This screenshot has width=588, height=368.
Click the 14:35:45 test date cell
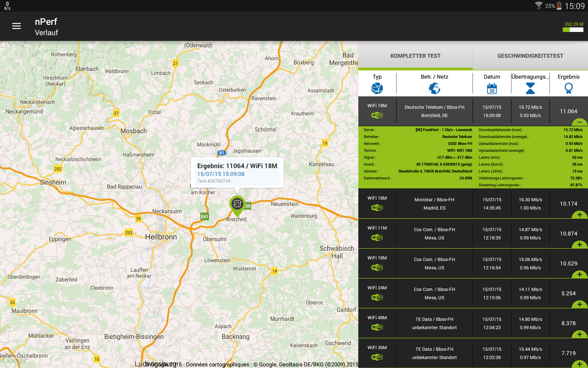point(492,204)
